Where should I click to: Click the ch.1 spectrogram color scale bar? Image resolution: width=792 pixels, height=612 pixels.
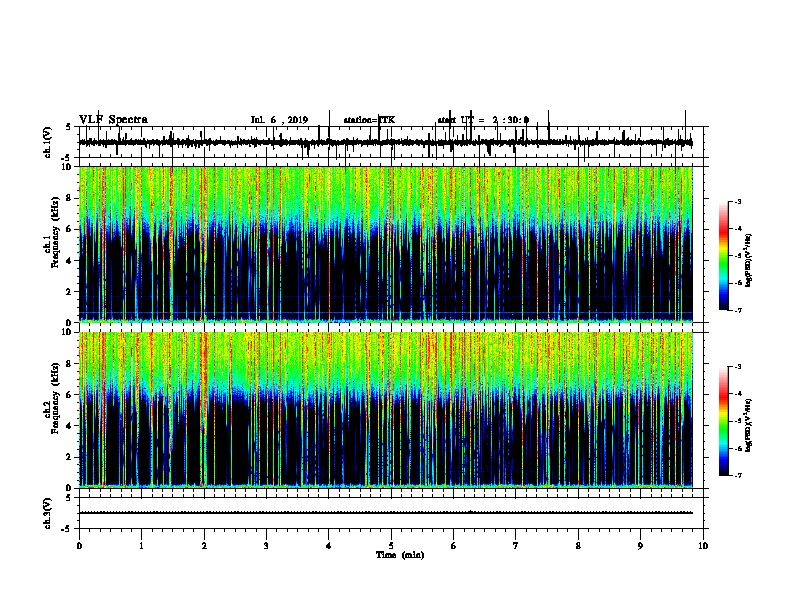723,256
